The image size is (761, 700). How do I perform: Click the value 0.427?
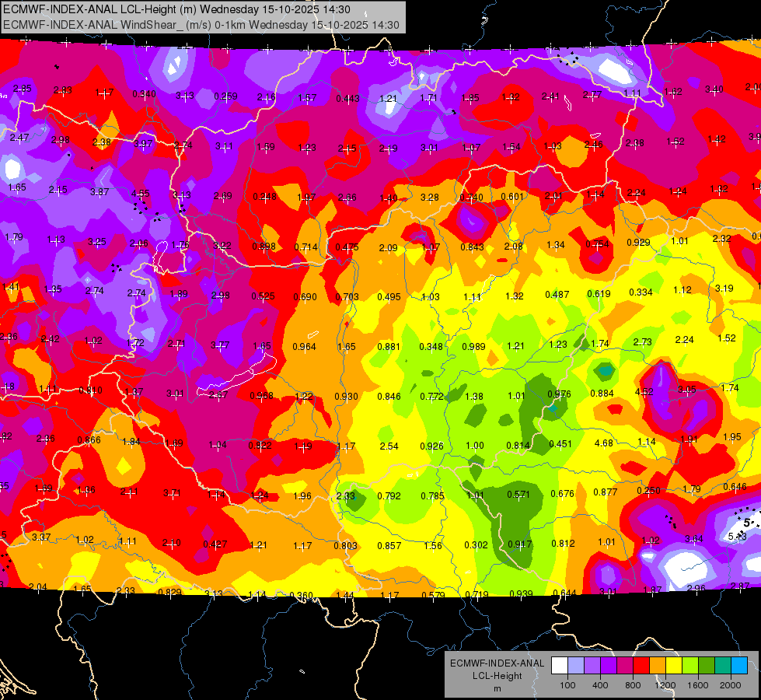coord(215,544)
